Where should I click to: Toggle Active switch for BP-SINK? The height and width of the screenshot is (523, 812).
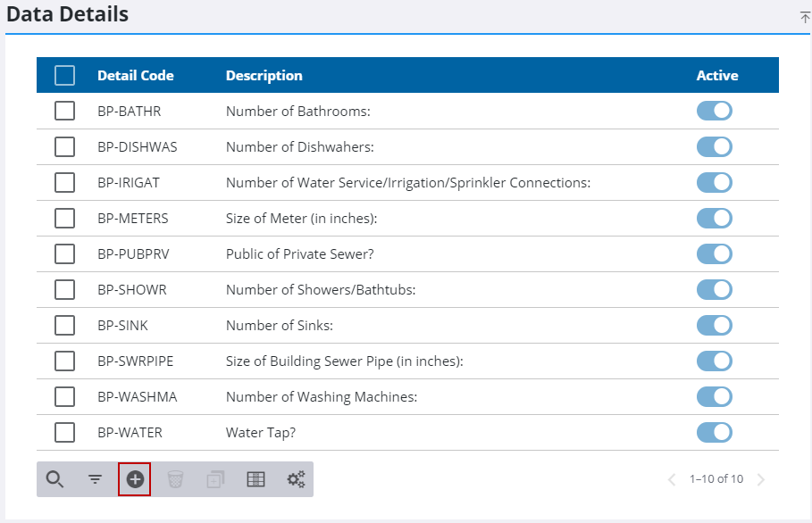(714, 326)
